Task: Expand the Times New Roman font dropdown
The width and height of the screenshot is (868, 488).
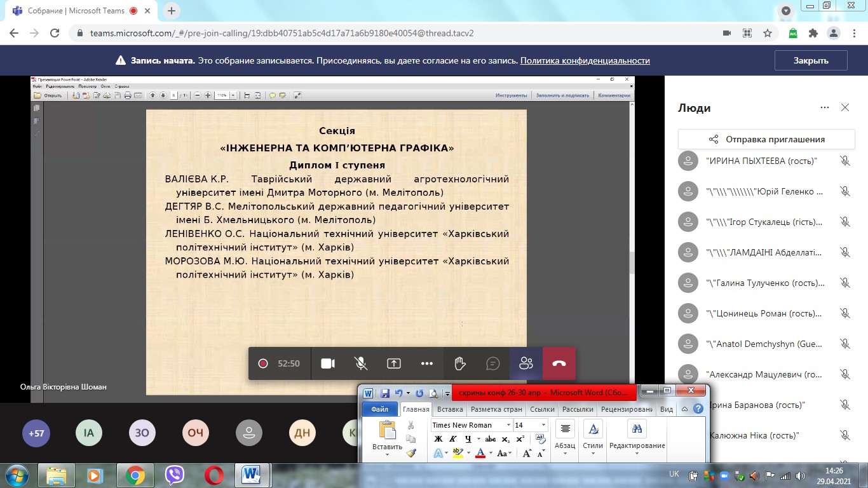Action: click(x=508, y=425)
